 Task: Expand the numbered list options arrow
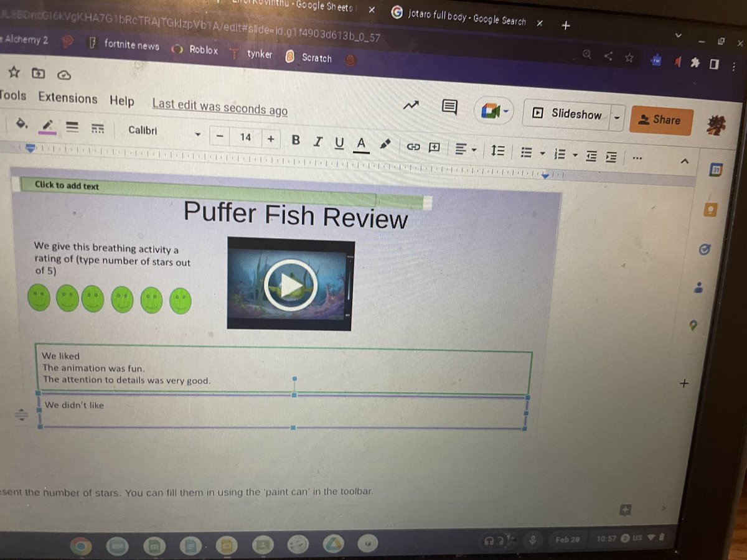(x=575, y=155)
